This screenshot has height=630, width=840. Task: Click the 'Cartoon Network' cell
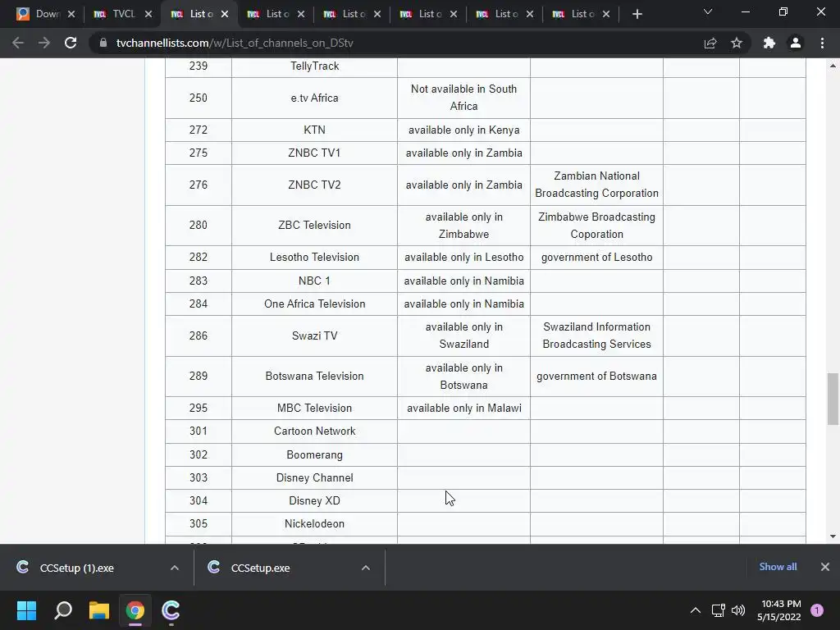314,431
